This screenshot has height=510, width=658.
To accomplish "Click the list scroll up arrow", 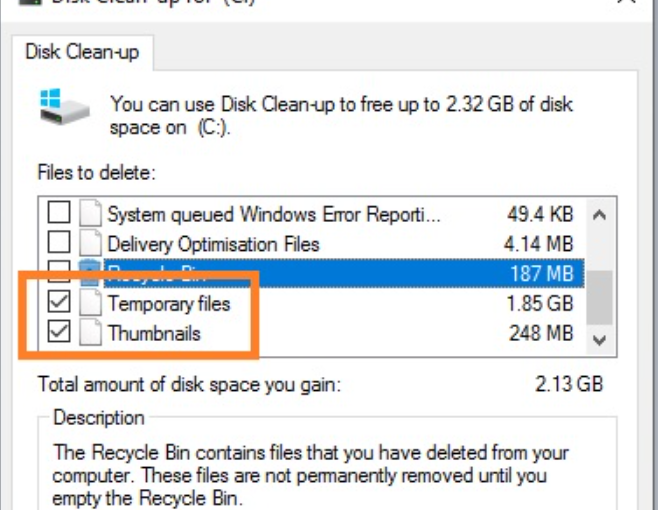I will click(600, 215).
